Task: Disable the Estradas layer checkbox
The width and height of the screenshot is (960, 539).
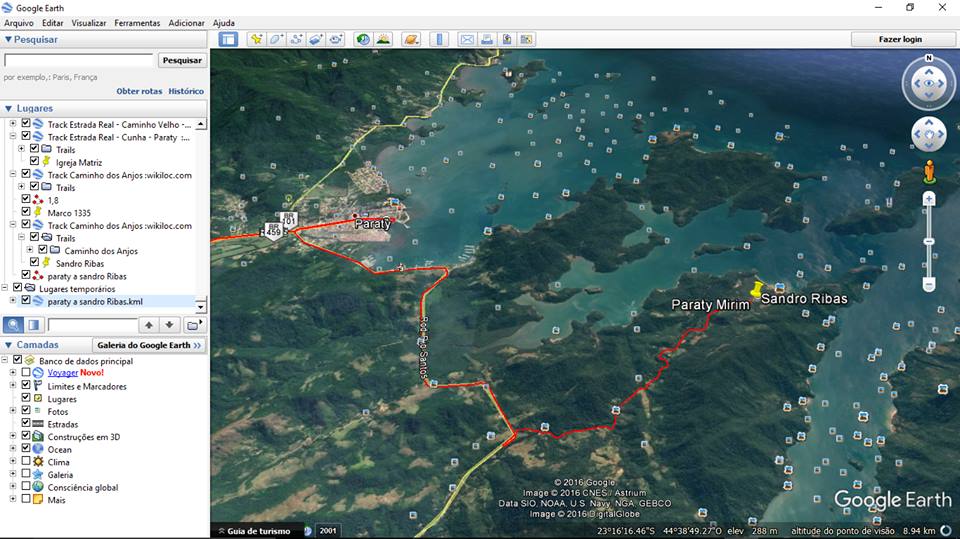Action: 26,423
